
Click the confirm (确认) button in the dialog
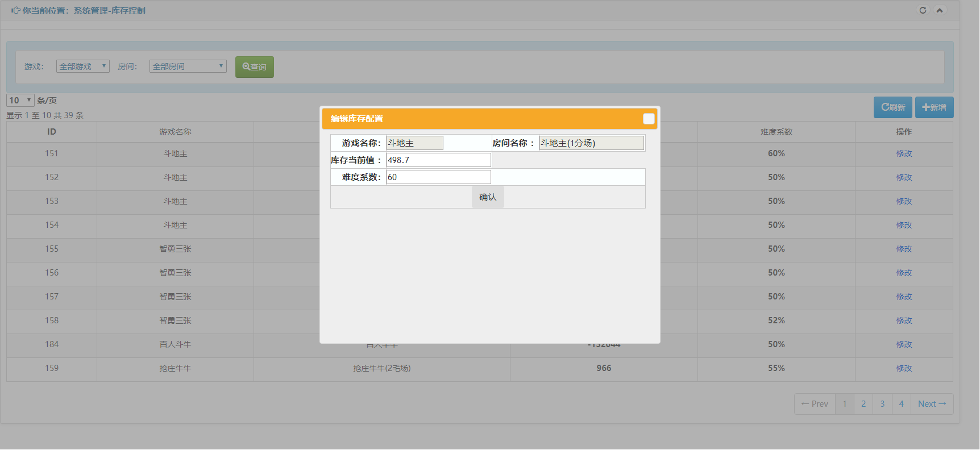(488, 197)
